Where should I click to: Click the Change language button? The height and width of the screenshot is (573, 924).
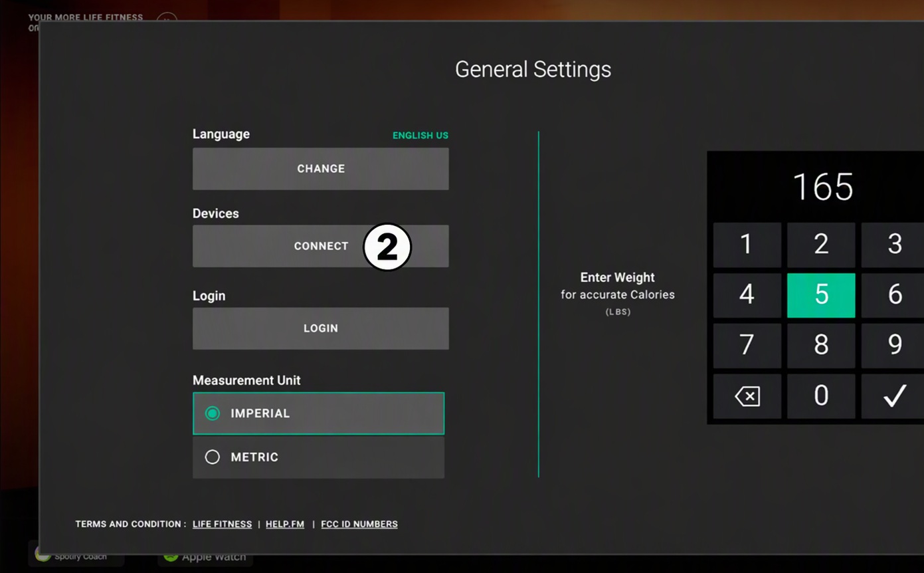pyautogui.click(x=321, y=169)
